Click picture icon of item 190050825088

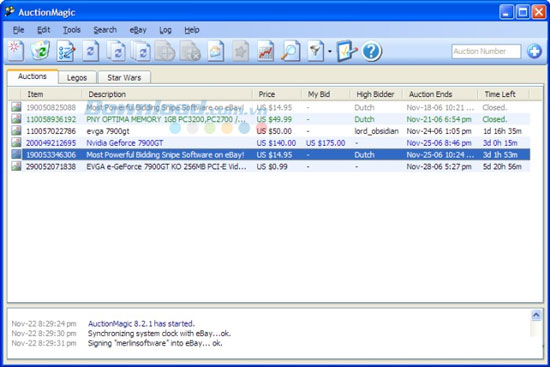(16, 107)
